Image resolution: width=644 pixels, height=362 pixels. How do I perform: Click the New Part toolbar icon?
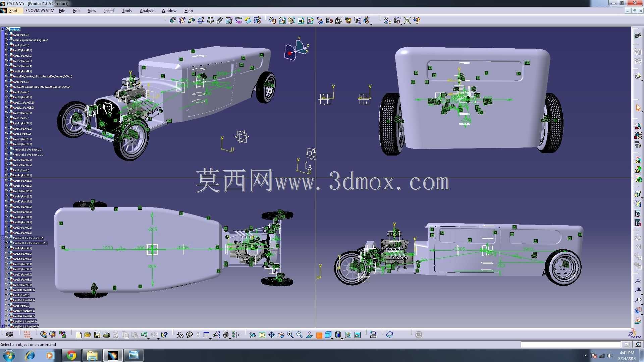tap(291, 20)
